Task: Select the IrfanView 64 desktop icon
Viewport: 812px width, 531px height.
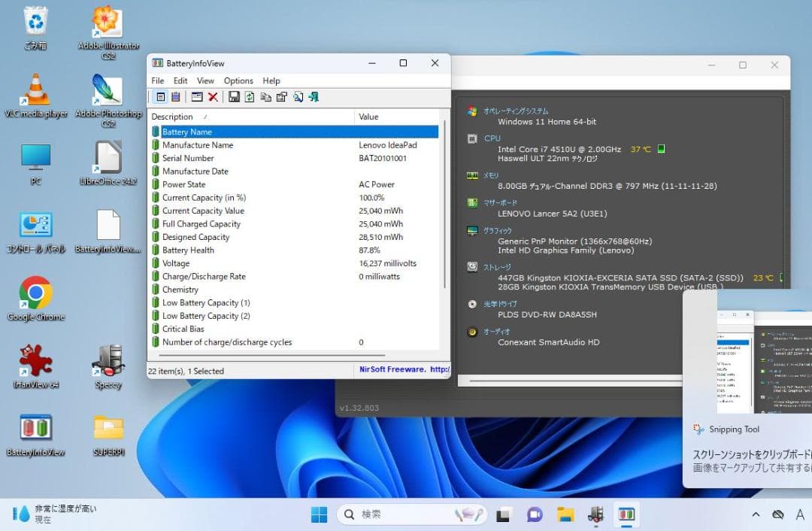Action: 36,366
